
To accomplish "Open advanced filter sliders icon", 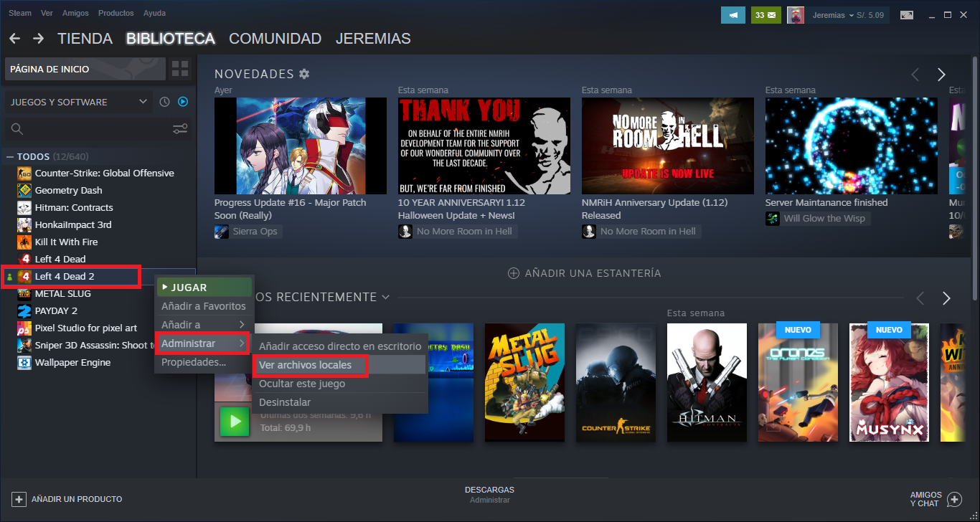I will [180, 129].
